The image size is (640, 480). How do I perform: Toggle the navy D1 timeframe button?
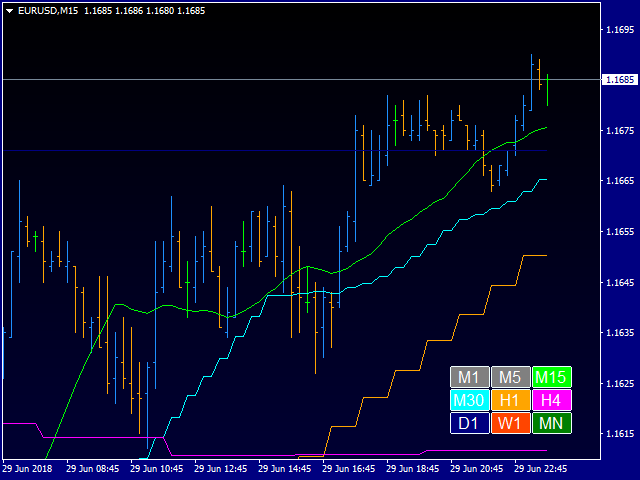(469, 423)
